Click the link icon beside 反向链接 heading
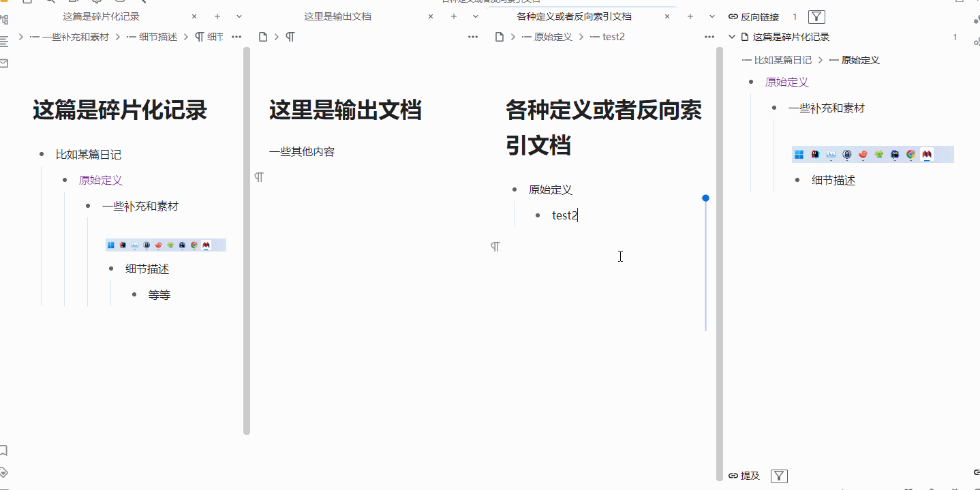The image size is (980, 490). point(732,16)
